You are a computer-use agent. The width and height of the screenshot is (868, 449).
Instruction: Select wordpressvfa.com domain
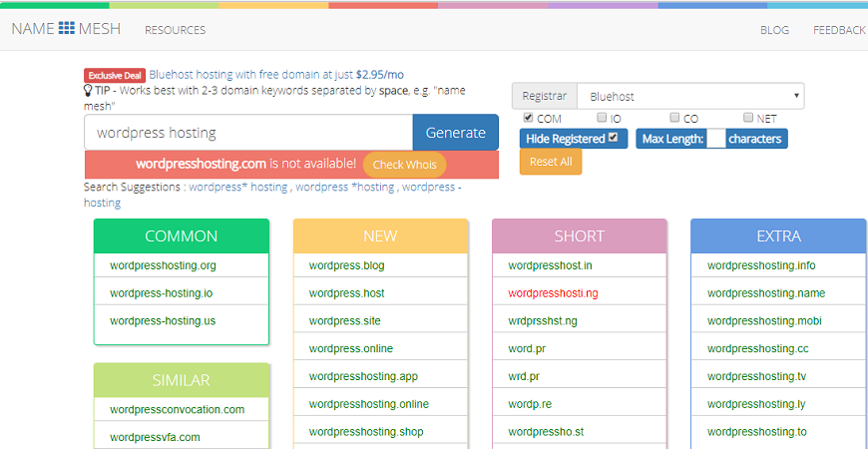tap(155, 437)
